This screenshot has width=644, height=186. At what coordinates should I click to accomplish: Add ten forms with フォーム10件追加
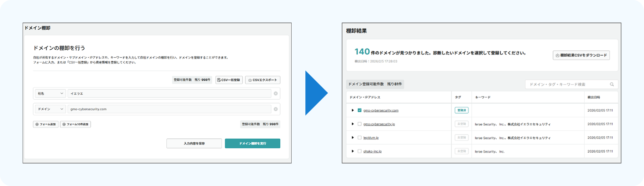76,124
